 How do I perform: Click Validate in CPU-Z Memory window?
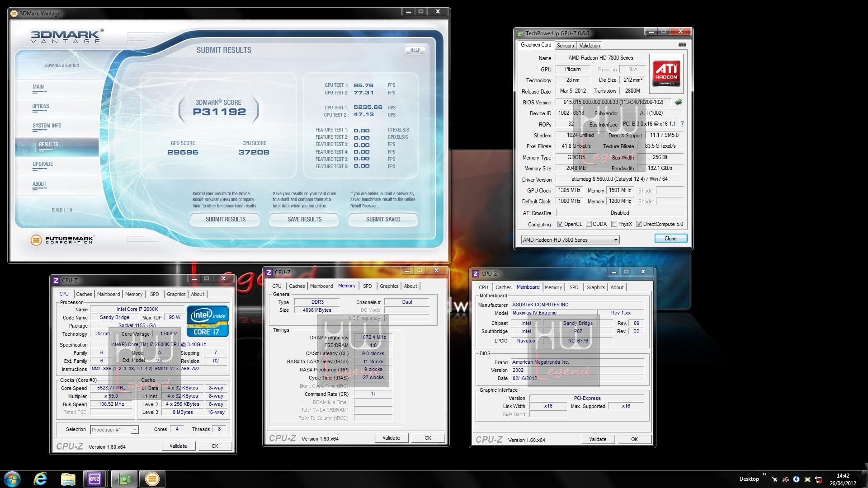click(x=391, y=438)
